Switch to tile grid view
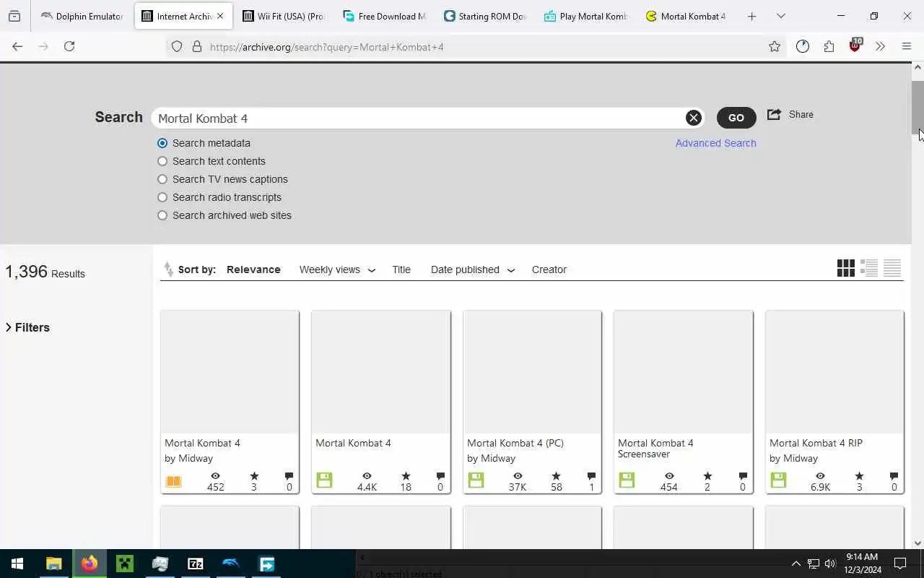The height and width of the screenshot is (578, 924). [846, 268]
